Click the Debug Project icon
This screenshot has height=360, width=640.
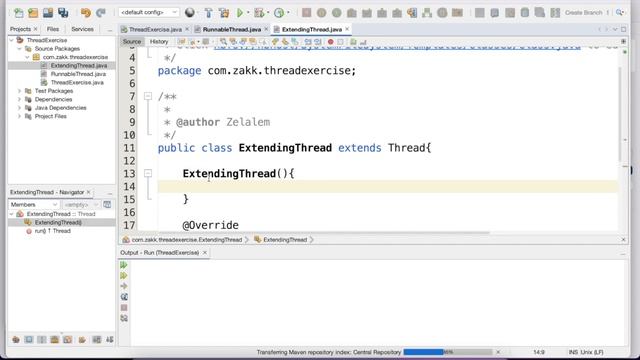[x=259, y=13]
